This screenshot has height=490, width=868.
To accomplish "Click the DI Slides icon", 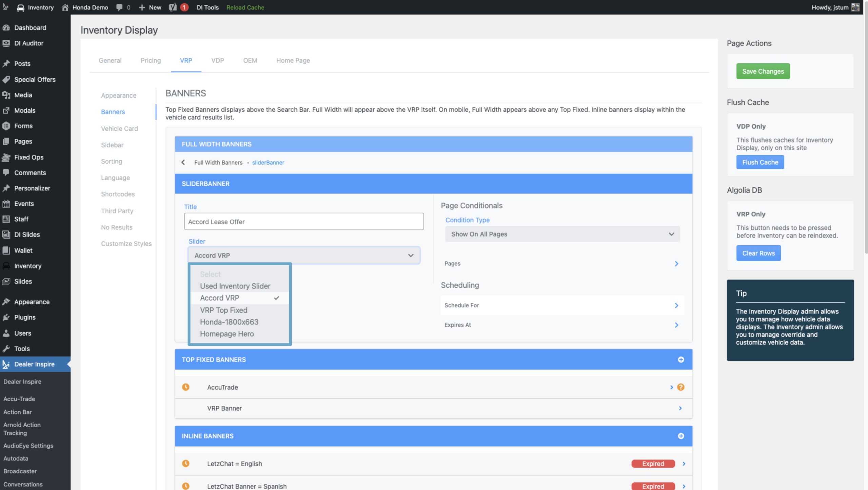I will (x=6, y=234).
